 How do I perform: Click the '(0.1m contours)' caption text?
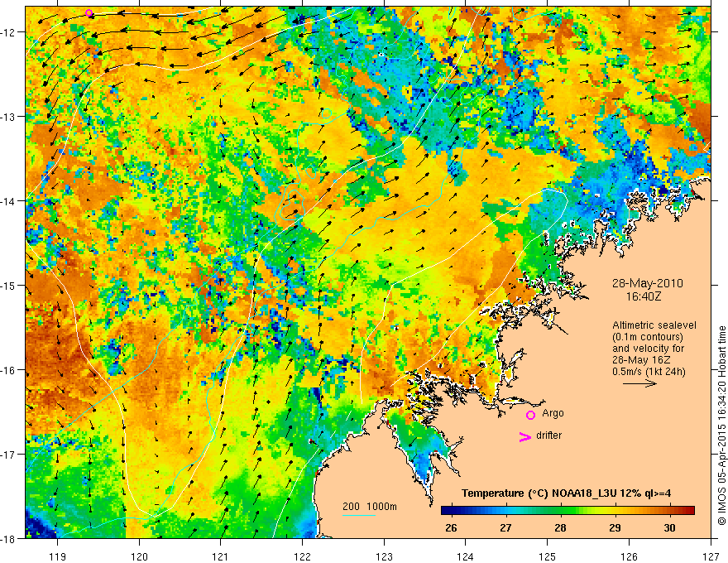pos(648,337)
